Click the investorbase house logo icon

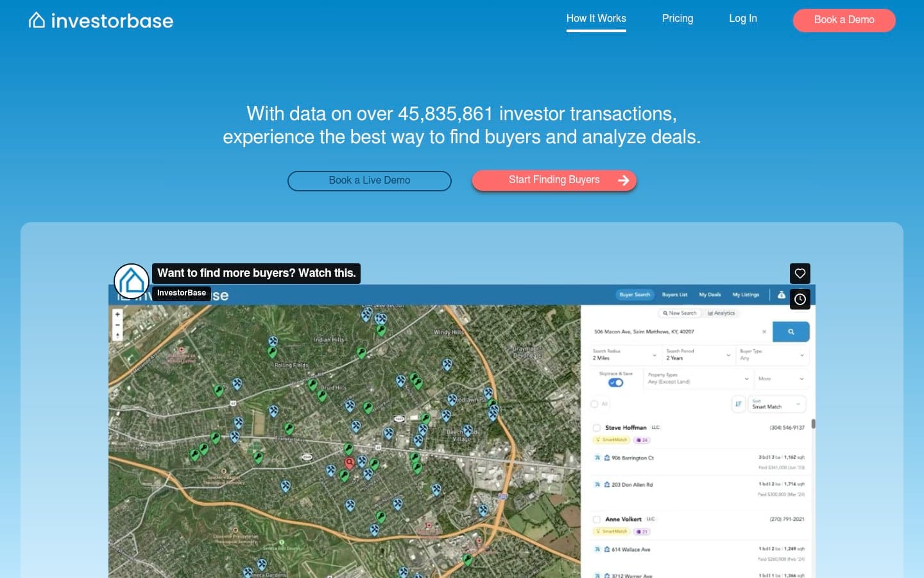37,21
